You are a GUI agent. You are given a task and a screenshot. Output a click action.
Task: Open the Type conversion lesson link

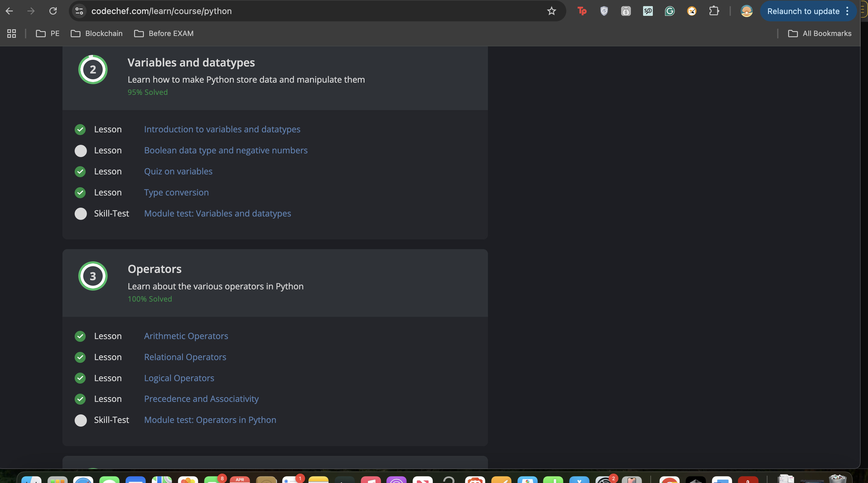point(176,192)
